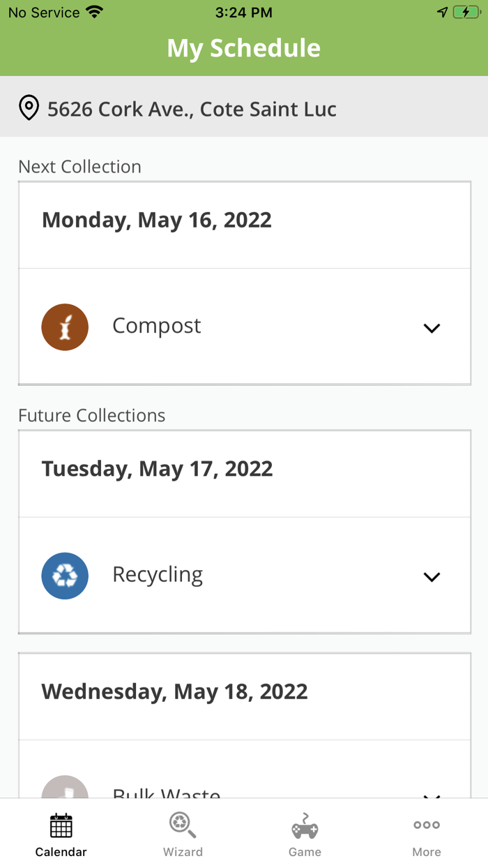488x868 pixels.
Task: Tap the Recycling row label
Action: [x=158, y=575]
